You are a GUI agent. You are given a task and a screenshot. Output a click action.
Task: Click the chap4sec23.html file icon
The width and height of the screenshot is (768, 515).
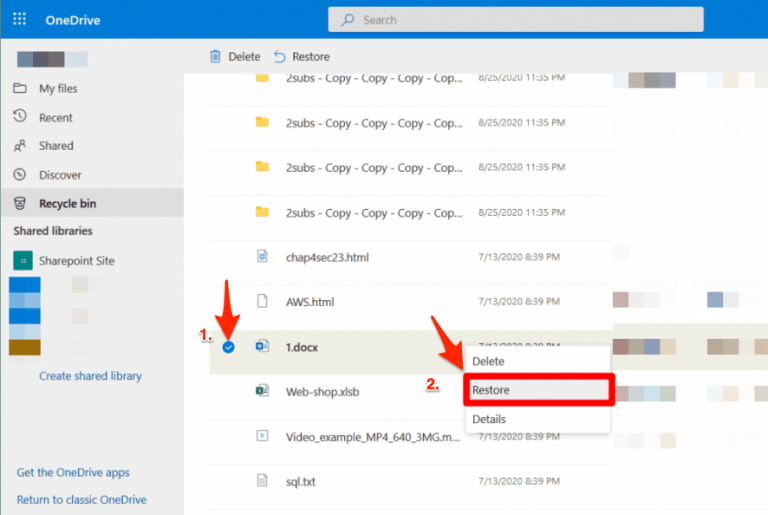pyautogui.click(x=262, y=256)
